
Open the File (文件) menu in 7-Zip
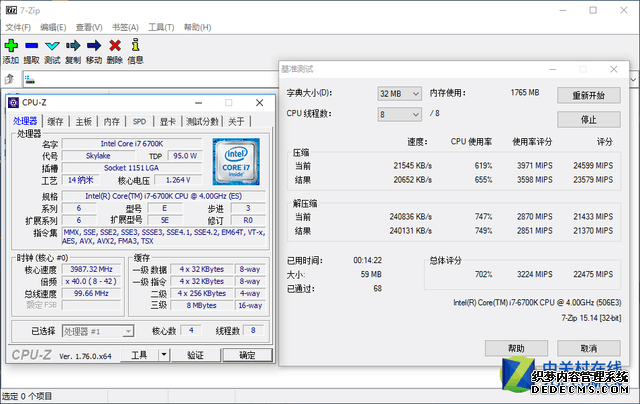click(x=18, y=27)
